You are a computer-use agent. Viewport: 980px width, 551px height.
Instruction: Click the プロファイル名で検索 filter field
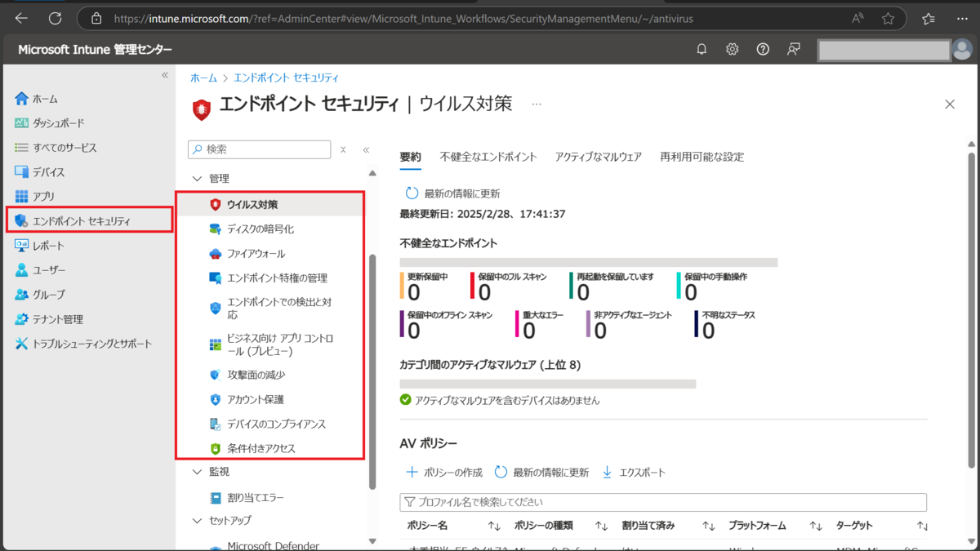pyautogui.click(x=663, y=502)
